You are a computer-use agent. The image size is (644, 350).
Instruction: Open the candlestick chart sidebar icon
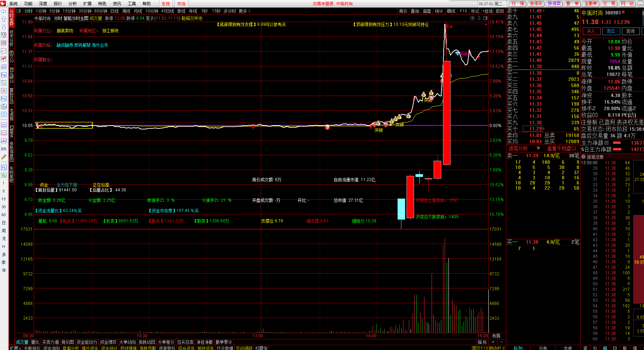coord(4,59)
